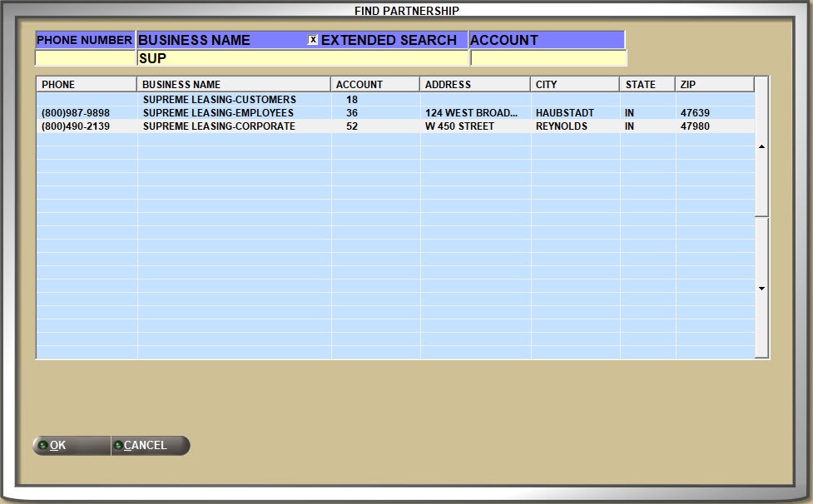Click the green icon on Cancel button
Image resolution: width=813 pixels, height=504 pixels.
(x=118, y=446)
